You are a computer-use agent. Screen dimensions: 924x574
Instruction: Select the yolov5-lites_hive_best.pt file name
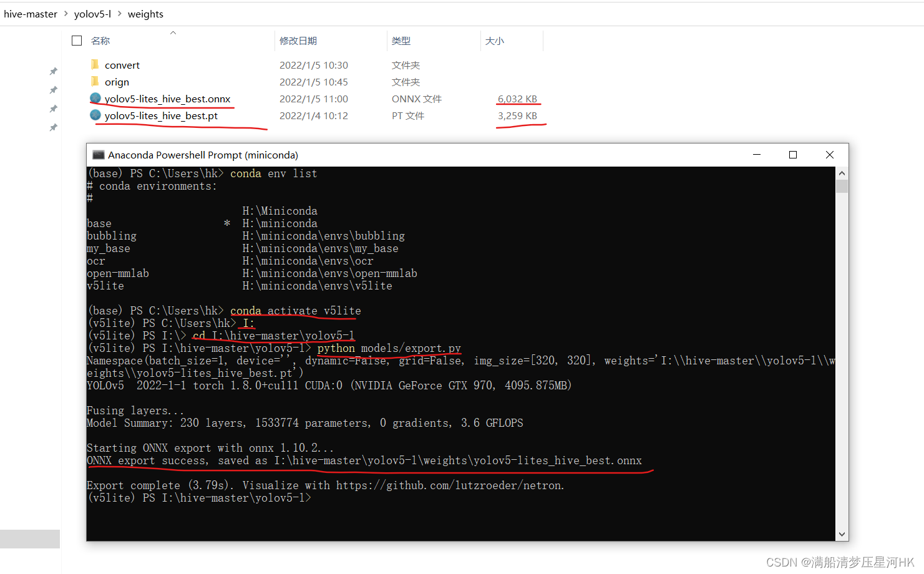161,115
